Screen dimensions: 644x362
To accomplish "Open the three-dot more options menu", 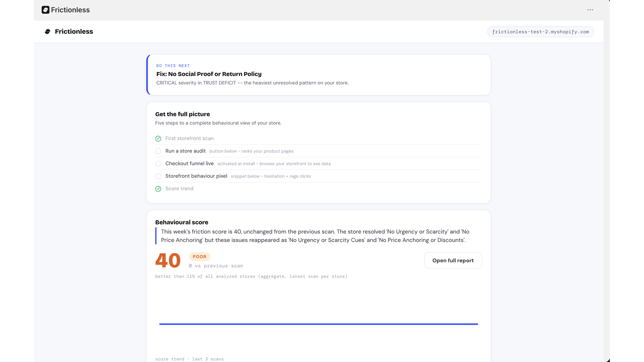I will click(590, 10).
